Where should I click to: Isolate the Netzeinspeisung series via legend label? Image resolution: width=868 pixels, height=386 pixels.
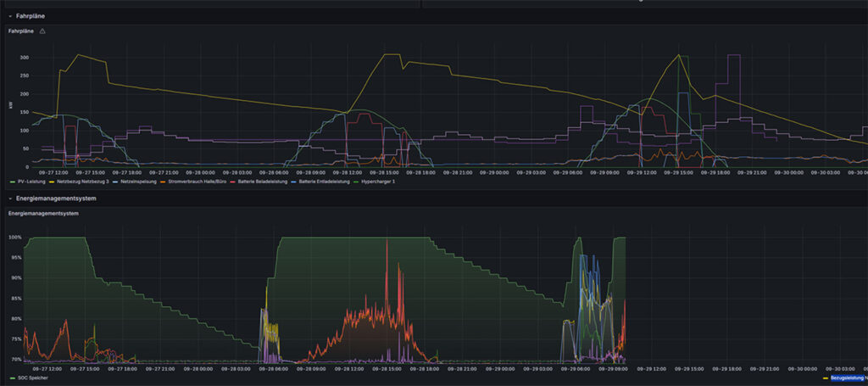tap(138, 182)
